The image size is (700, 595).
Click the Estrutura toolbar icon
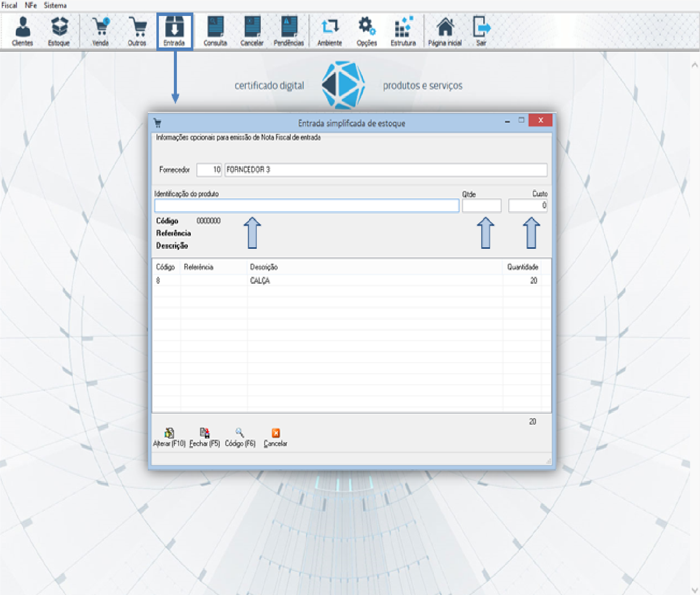403,31
